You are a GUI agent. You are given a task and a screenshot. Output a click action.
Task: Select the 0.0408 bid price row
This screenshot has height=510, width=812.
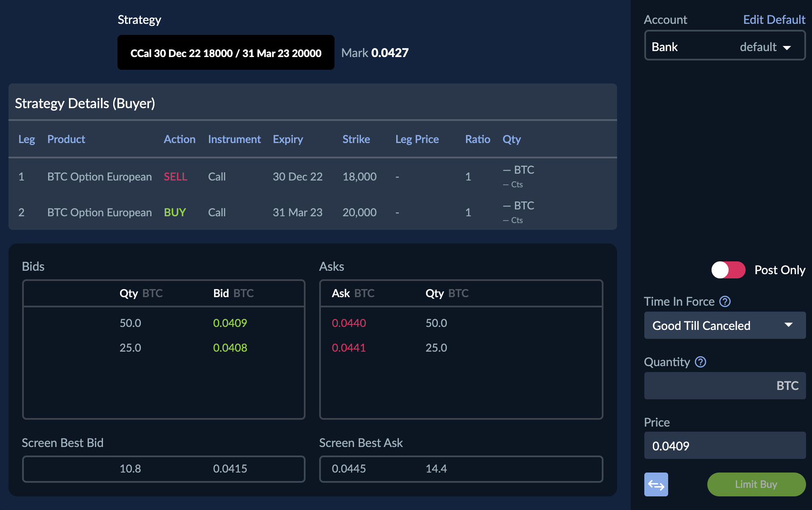coord(230,348)
